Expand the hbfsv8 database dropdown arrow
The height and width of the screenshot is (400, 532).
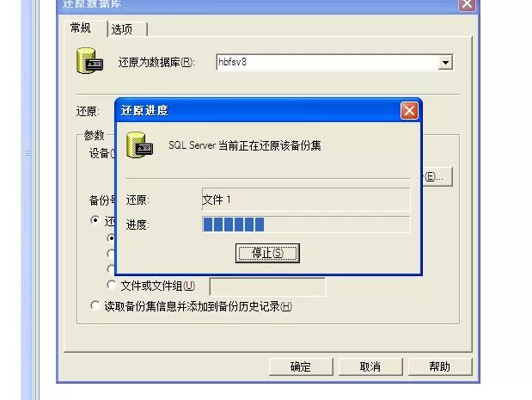445,63
